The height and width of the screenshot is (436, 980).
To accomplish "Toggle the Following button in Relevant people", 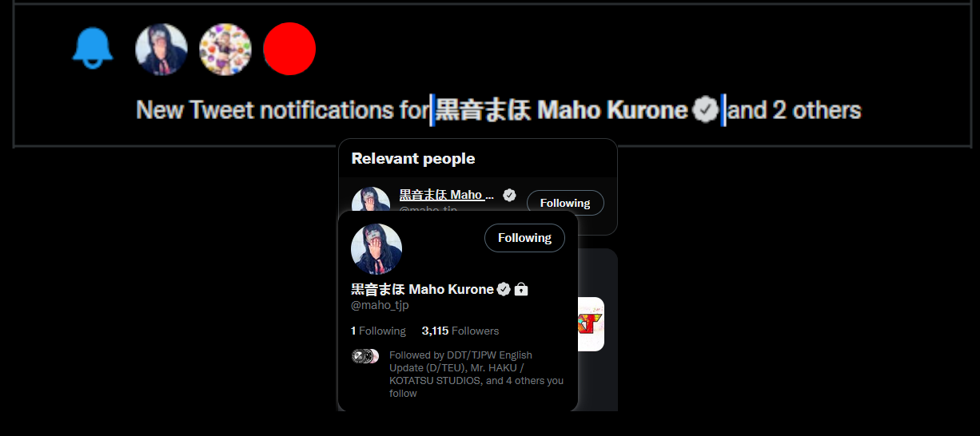I will tap(565, 203).
